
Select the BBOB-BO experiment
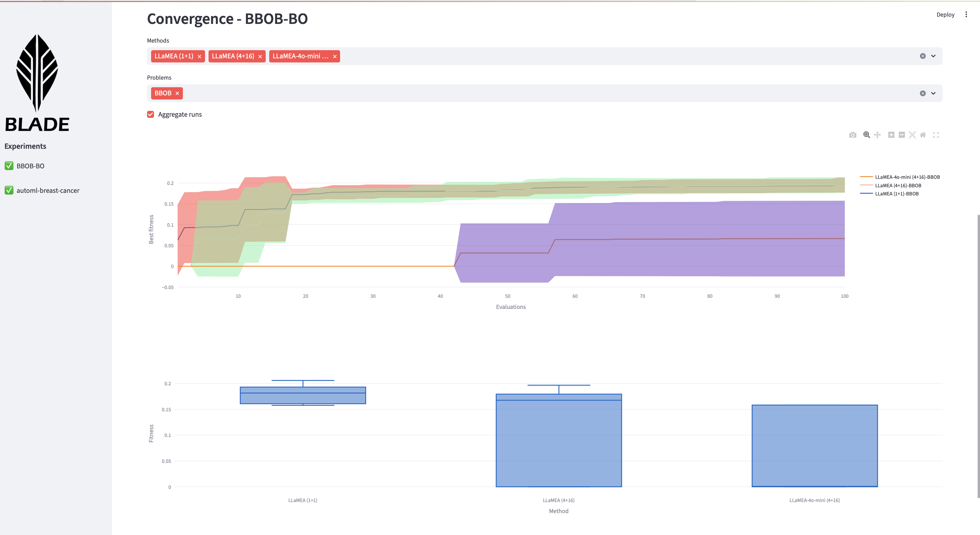[30, 166]
